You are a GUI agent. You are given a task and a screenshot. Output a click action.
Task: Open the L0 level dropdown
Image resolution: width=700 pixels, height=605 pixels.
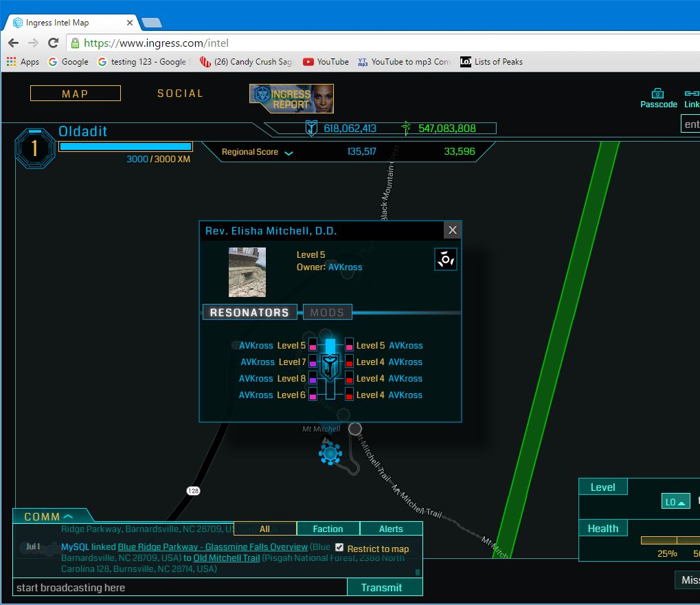point(675,502)
